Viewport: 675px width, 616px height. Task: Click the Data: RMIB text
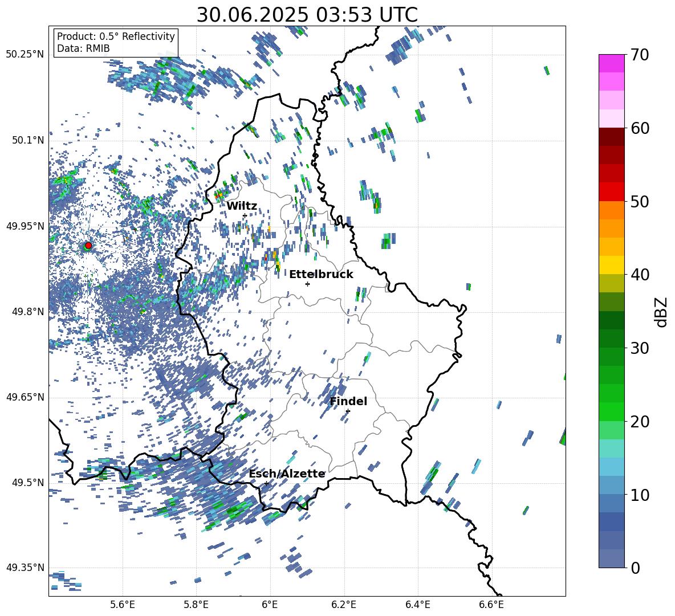point(83,48)
